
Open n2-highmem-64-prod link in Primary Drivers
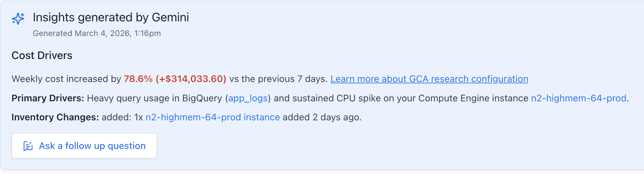click(x=579, y=98)
